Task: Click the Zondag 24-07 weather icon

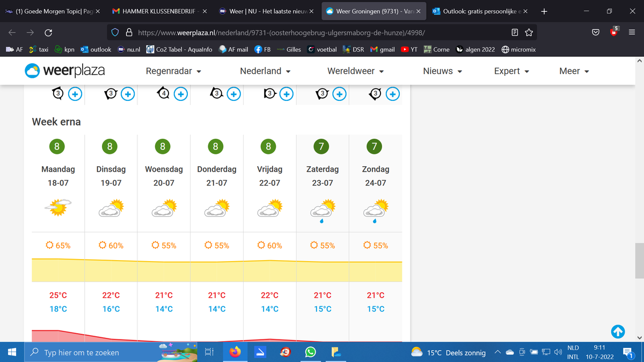Action: pos(376,210)
